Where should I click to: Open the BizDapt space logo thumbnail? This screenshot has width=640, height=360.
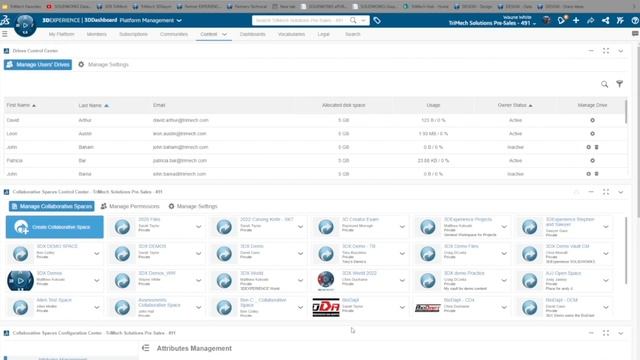point(326,307)
